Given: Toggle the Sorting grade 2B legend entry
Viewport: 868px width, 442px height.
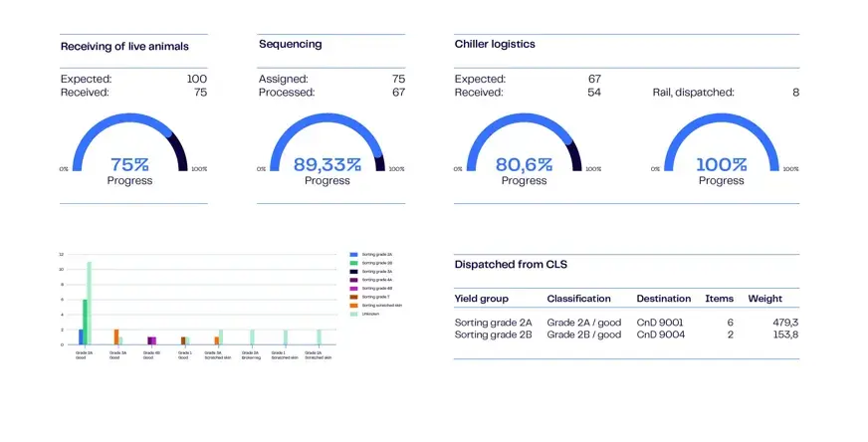Looking at the screenshot, I should click(x=371, y=263).
